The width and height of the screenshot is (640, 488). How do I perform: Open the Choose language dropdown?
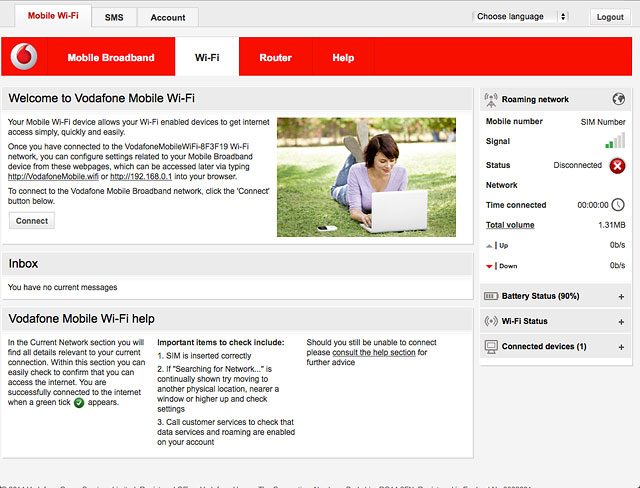[520, 17]
